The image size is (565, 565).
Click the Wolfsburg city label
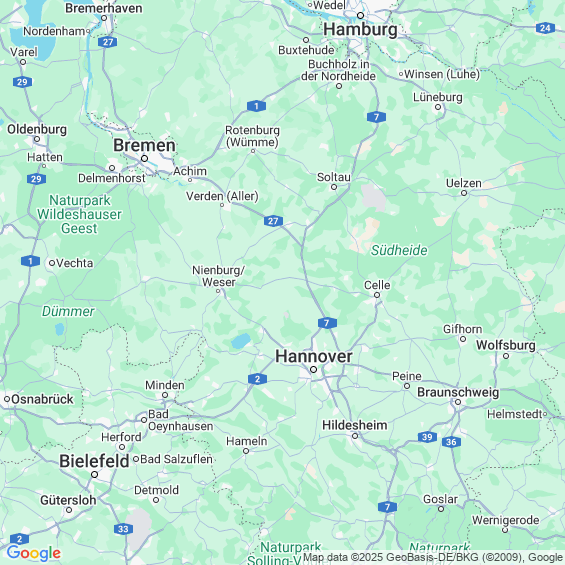(506, 345)
